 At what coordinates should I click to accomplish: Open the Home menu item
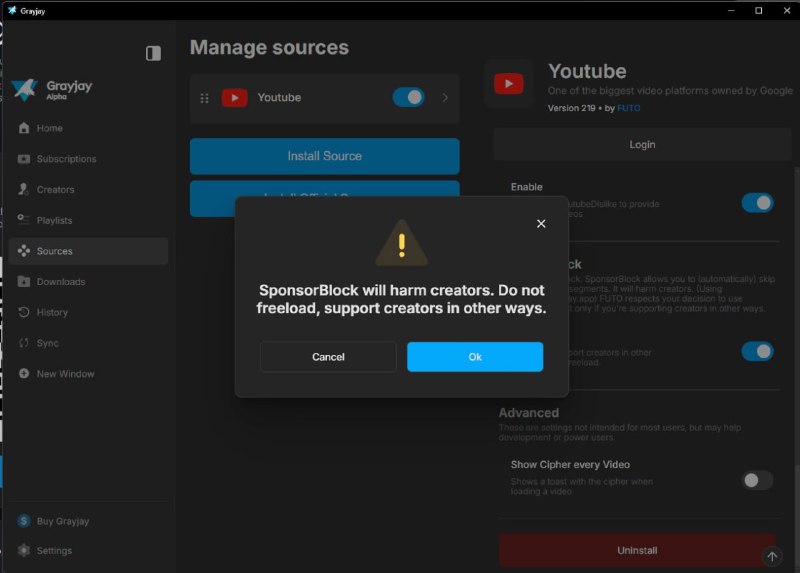point(49,128)
